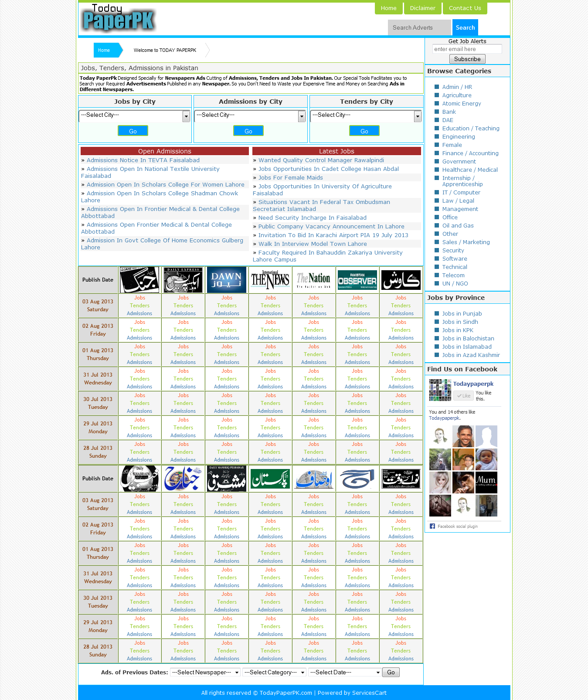The image size is (588, 700).
Task: Open the Jang newspaper logo
Action: (x=139, y=280)
